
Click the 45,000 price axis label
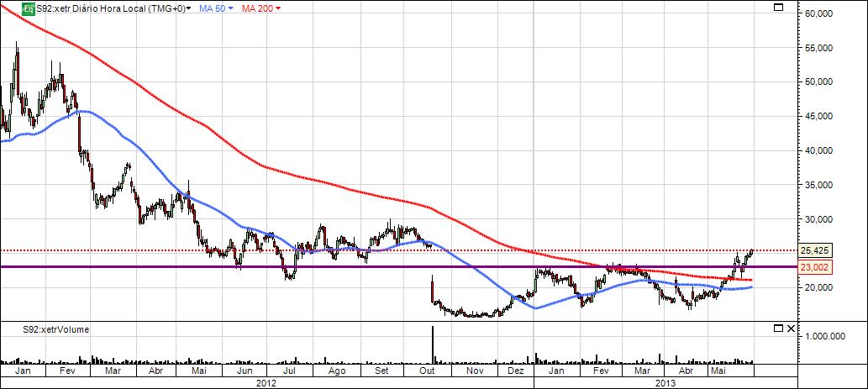[x=818, y=116]
